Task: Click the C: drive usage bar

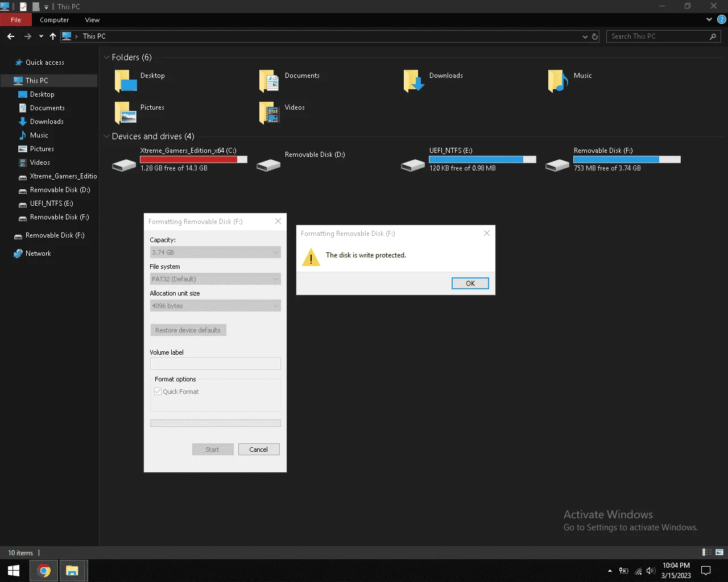Action: point(194,160)
